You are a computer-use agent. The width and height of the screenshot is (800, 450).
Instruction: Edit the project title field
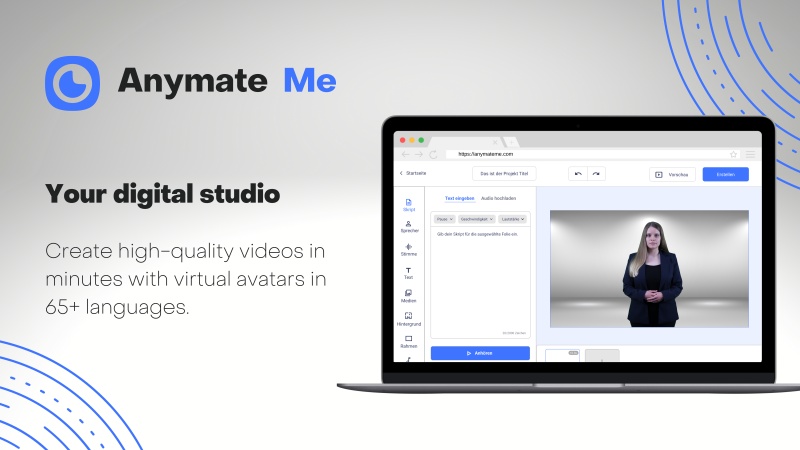504,173
